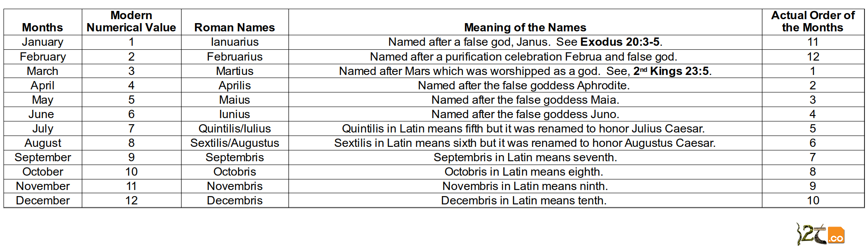Select actual order value 11 for January

pos(813,42)
